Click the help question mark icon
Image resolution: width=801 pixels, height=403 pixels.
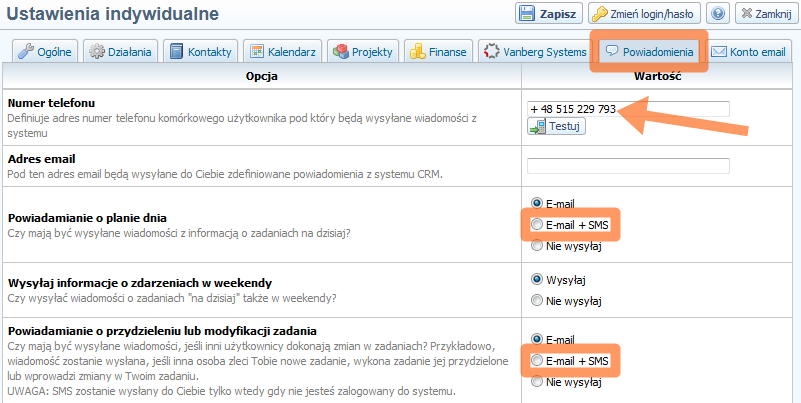[x=717, y=14]
